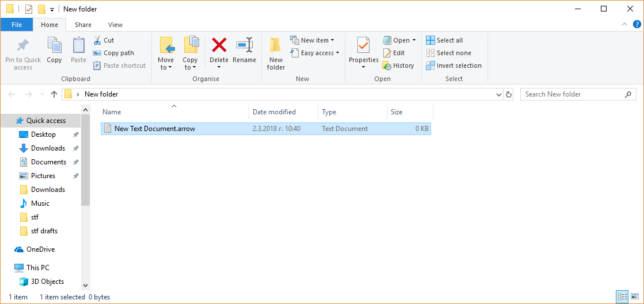This screenshot has height=304, width=644.
Task: Click the Search New folder field
Action: [x=573, y=94]
